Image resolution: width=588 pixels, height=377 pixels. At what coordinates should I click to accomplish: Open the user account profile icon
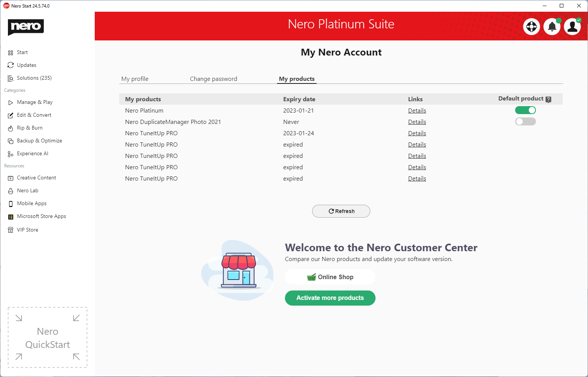click(x=572, y=26)
